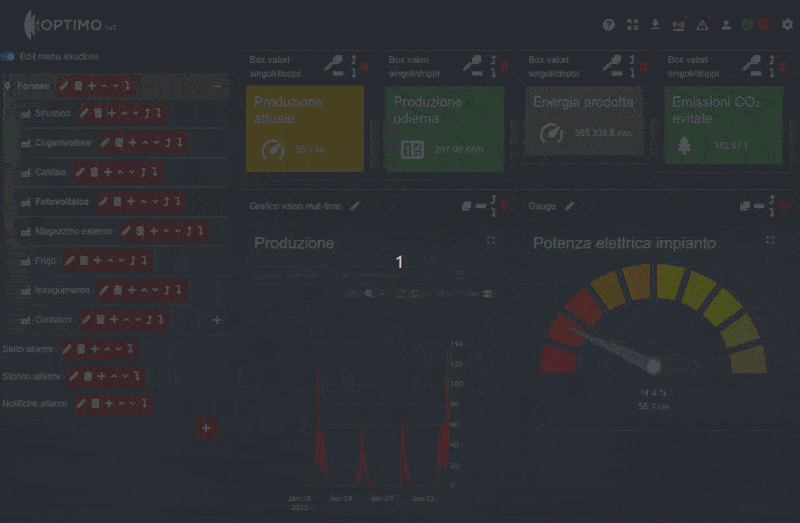The image size is (800, 523).
Task: Edit the Frigo menu item
Action: 70,261
